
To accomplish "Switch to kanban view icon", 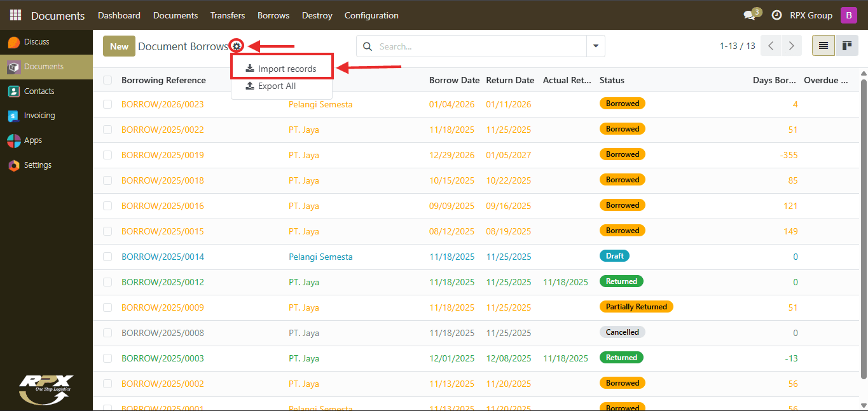I will point(846,46).
